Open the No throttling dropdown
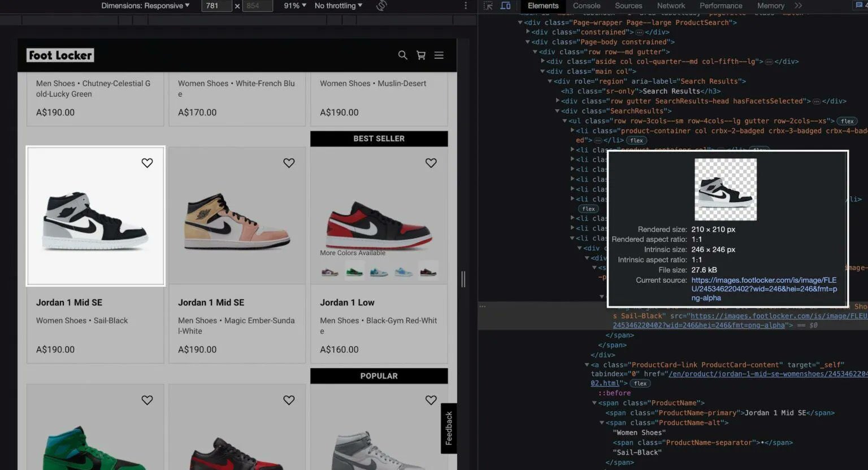The height and width of the screenshot is (470, 868). click(x=338, y=6)
